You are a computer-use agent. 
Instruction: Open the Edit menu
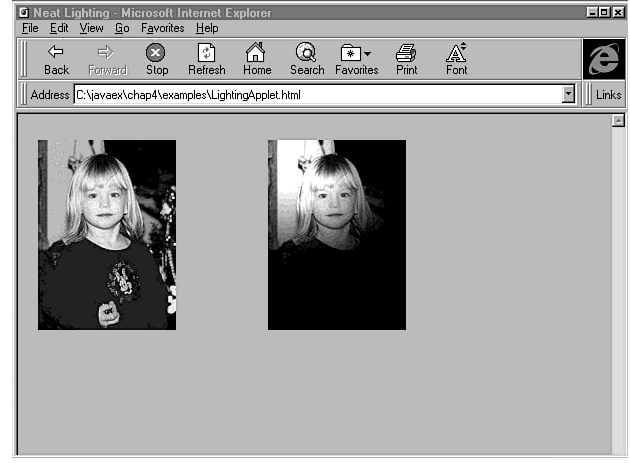pos(59,29)
